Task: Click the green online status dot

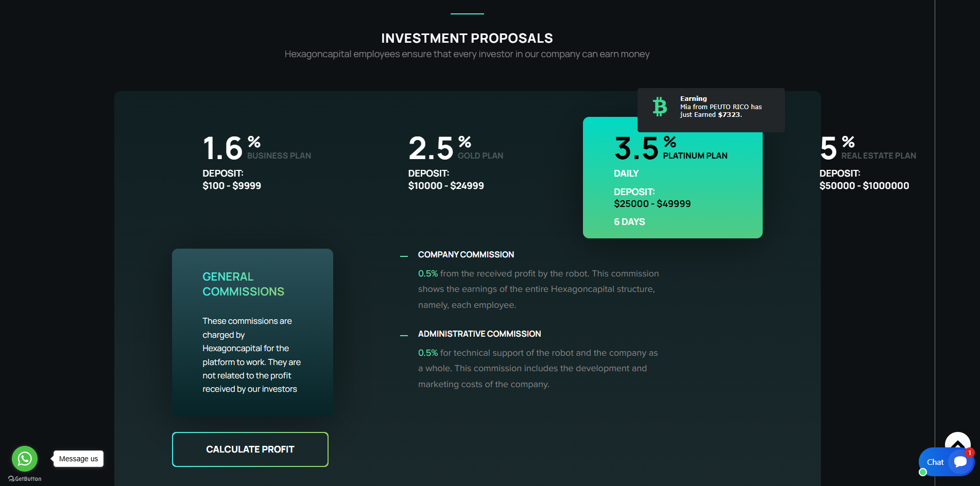Action: click(923, 472)
